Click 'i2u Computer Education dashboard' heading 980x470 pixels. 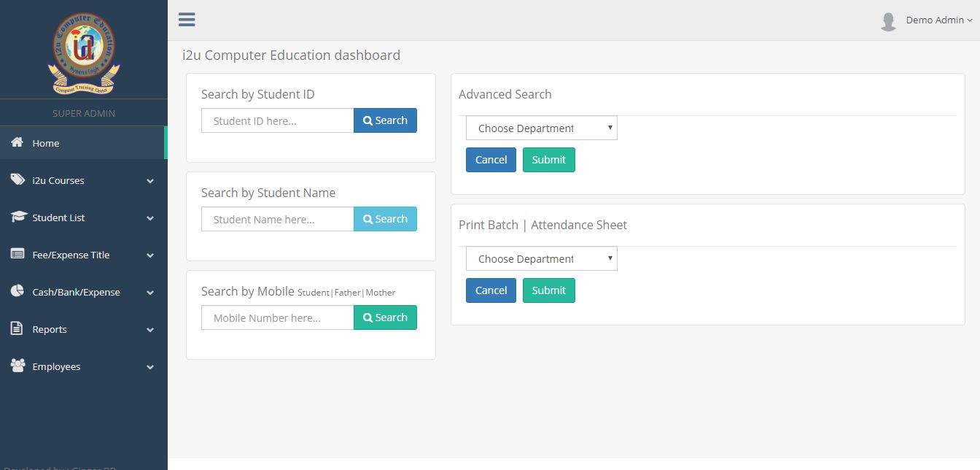pos(291,55)
